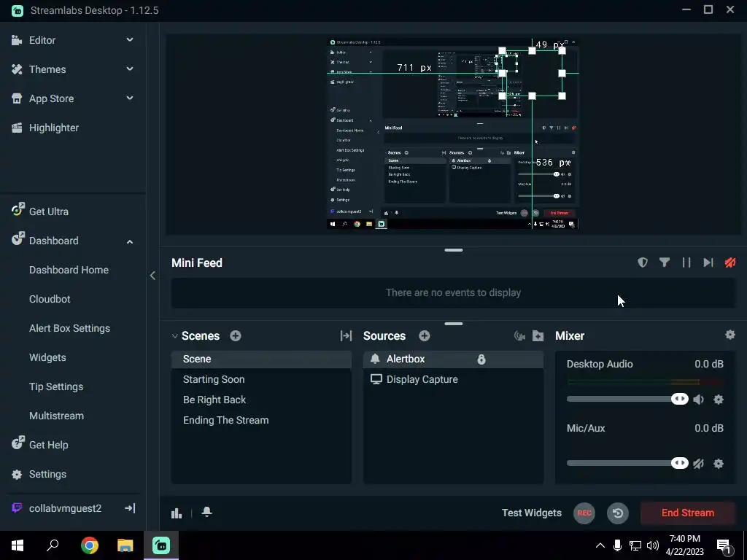Viewport: 747px width, 560px height.
Task: Select the Alertbox source
Action: (x=453, y=359)
